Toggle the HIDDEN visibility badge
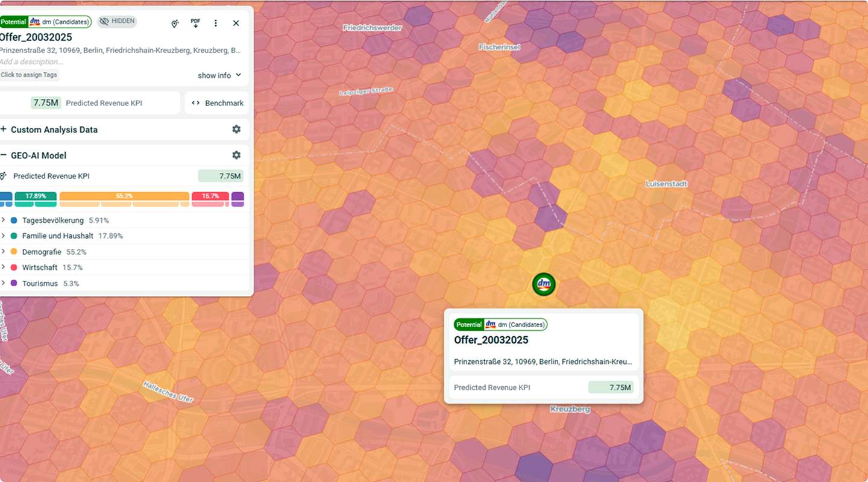The image size is (868, 482). click(x=117, y=22)
